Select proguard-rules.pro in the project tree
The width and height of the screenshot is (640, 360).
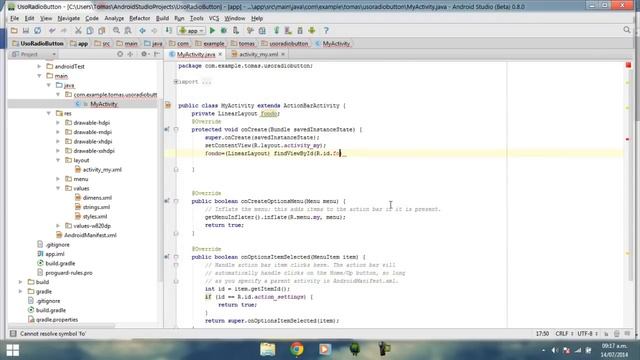click(64, 273)
